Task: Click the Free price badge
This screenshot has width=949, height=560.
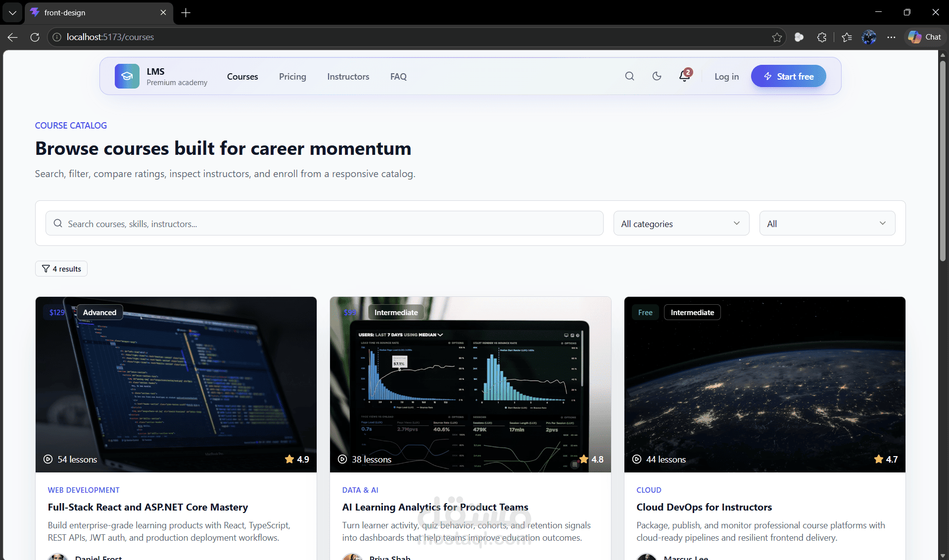Action: (645, 312)
